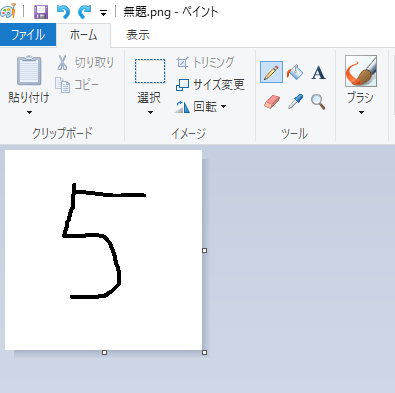The image size is (395, 393).
Task: Switch to the 表示 ribbon tab
Action: 138,35
